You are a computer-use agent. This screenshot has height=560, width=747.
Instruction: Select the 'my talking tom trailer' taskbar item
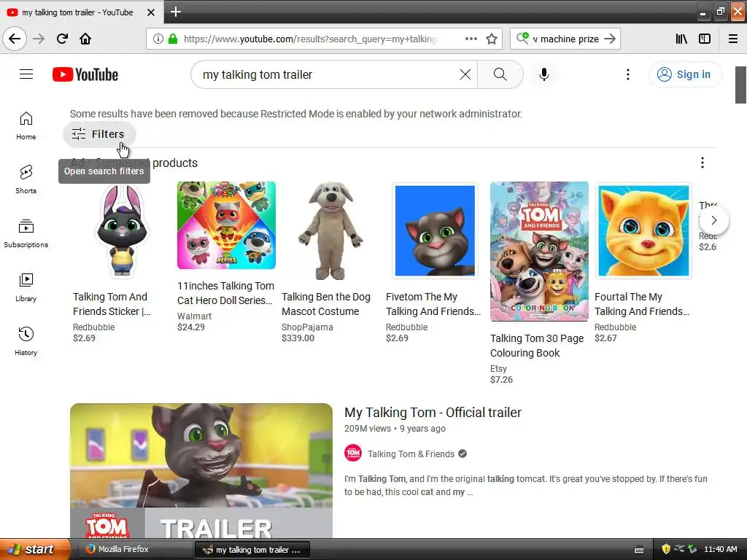coord(252,550)
